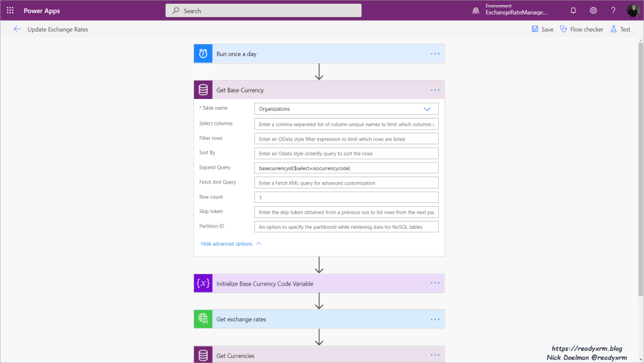Go back using the left arrow
Viewport: 644px width, 363px height.
[x=17, y=30]
